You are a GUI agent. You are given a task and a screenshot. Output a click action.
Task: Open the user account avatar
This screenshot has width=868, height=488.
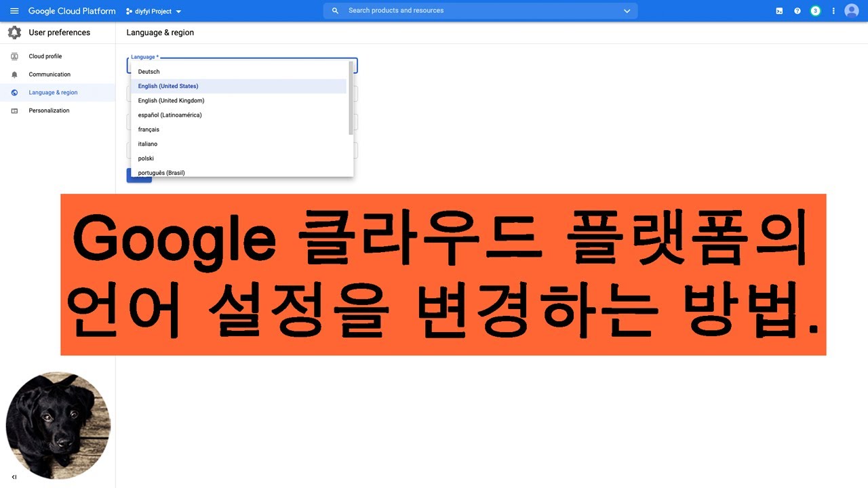(x=852, y=11)
